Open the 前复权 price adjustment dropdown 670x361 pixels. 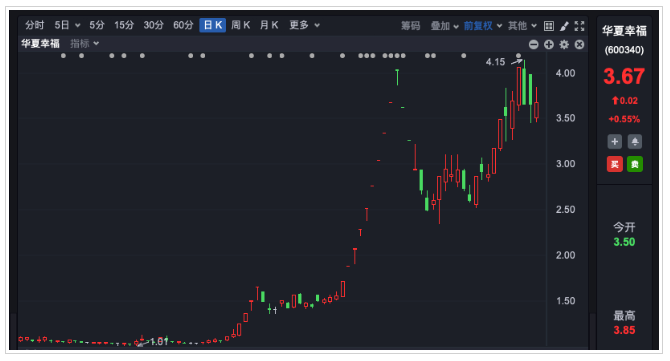[x=483, y=26]
